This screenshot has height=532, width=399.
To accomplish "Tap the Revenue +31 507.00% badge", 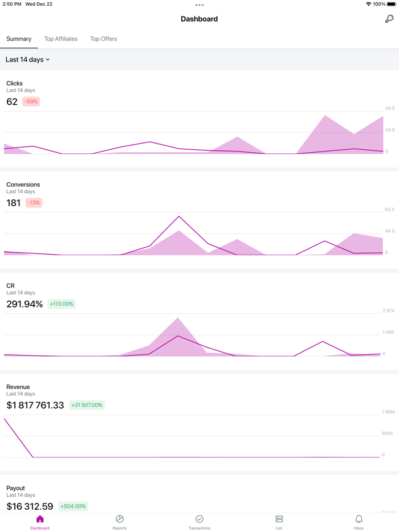I will click(x=87, y=405).
